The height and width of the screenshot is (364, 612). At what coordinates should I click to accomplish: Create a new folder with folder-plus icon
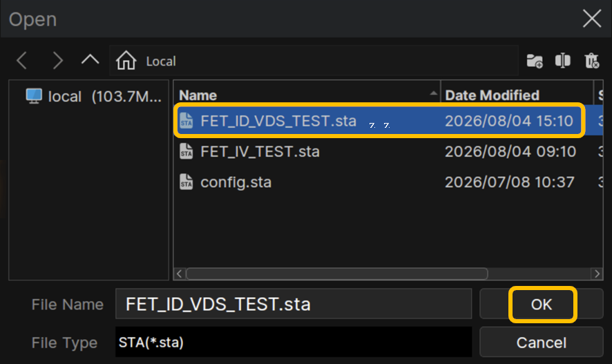[x=535, y=61]
